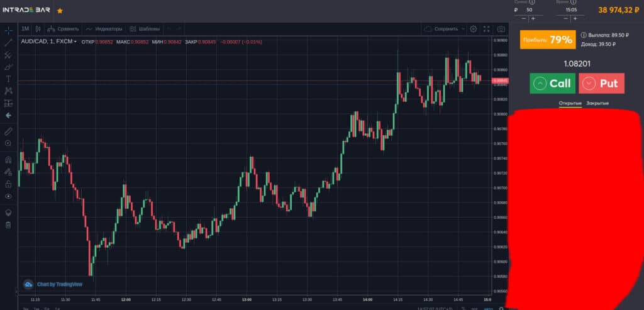Select the ruler measure tool

[9, 131]
